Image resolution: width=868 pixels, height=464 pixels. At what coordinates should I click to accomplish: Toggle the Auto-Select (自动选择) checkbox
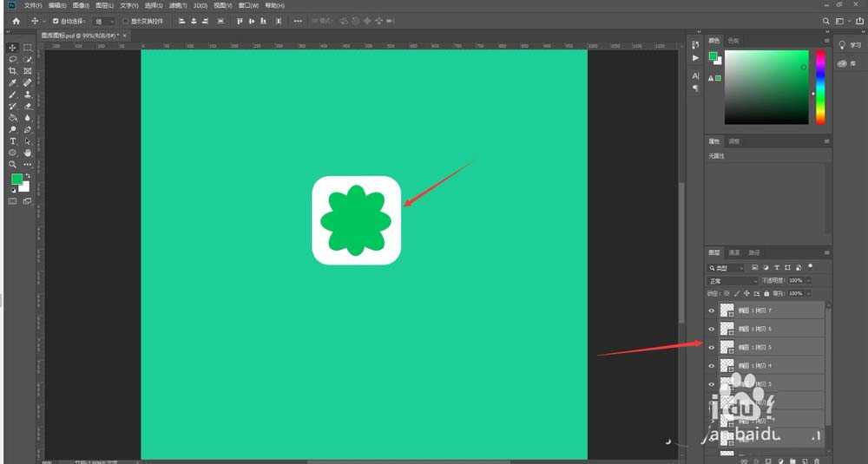[56, 21]
